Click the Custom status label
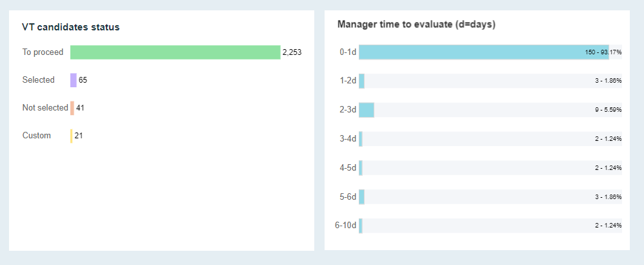The height and width of the screenshot is (265, 644). (37, 136)
